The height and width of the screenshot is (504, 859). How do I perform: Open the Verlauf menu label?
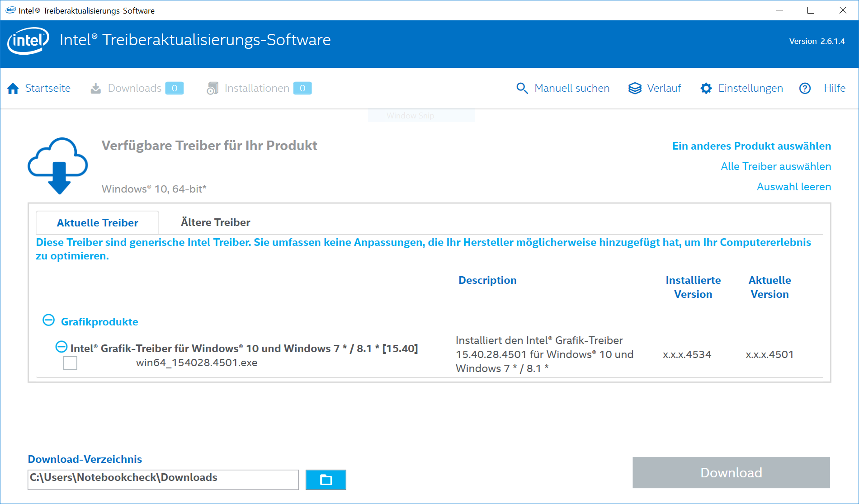point(664,88)
